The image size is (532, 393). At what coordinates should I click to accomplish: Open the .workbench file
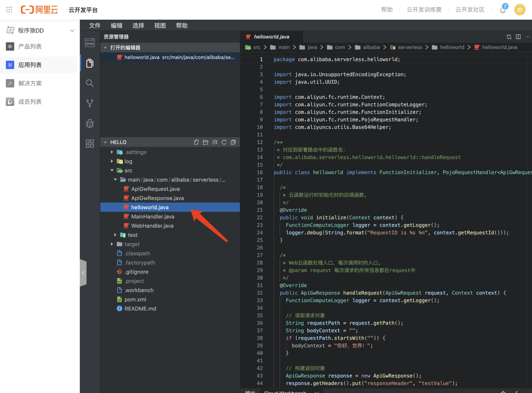click(x=170, y=290)
